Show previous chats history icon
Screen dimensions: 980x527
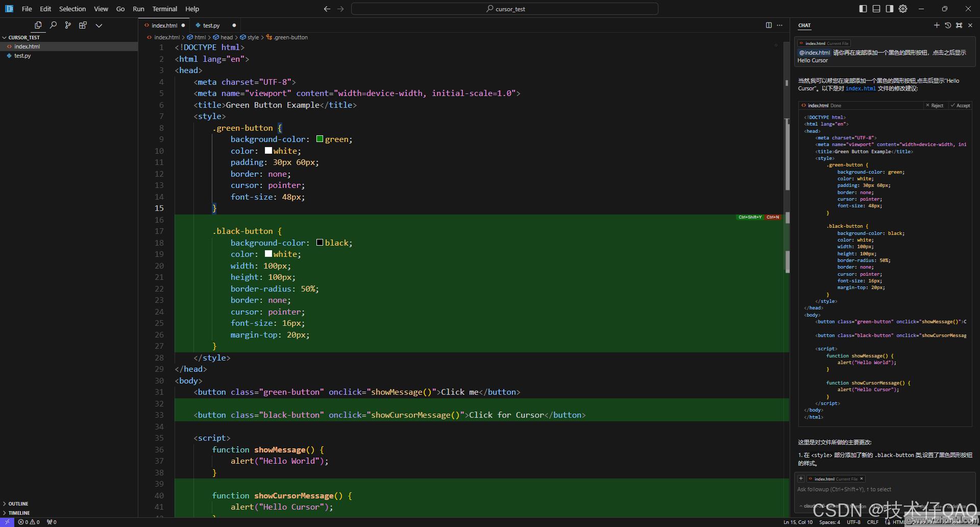click(x=948, y=25)
